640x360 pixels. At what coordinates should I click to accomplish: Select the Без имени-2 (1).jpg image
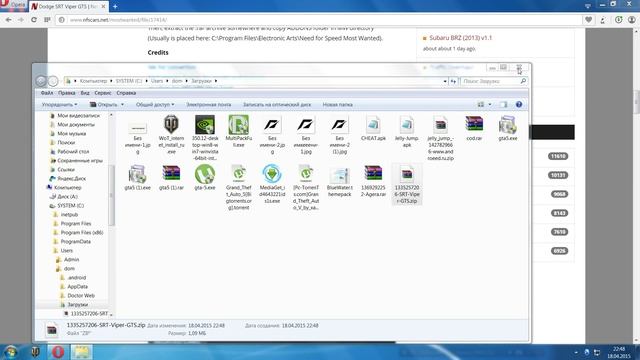[x=340, y=124]
